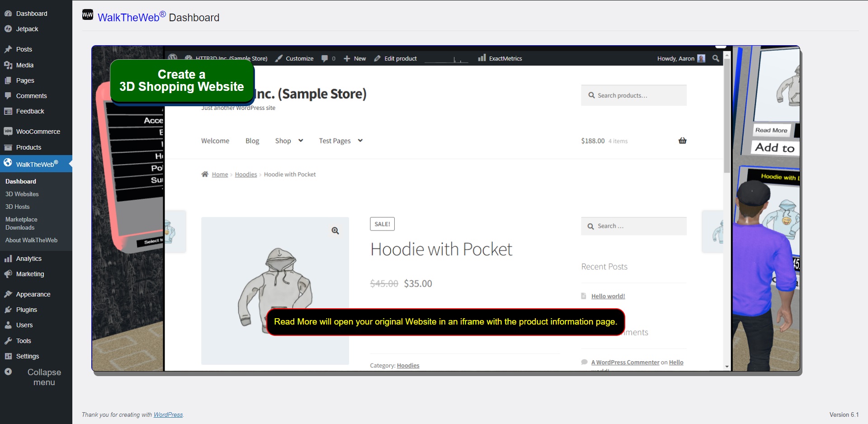Click the Analytics bar chart icon

click(8, 259)
